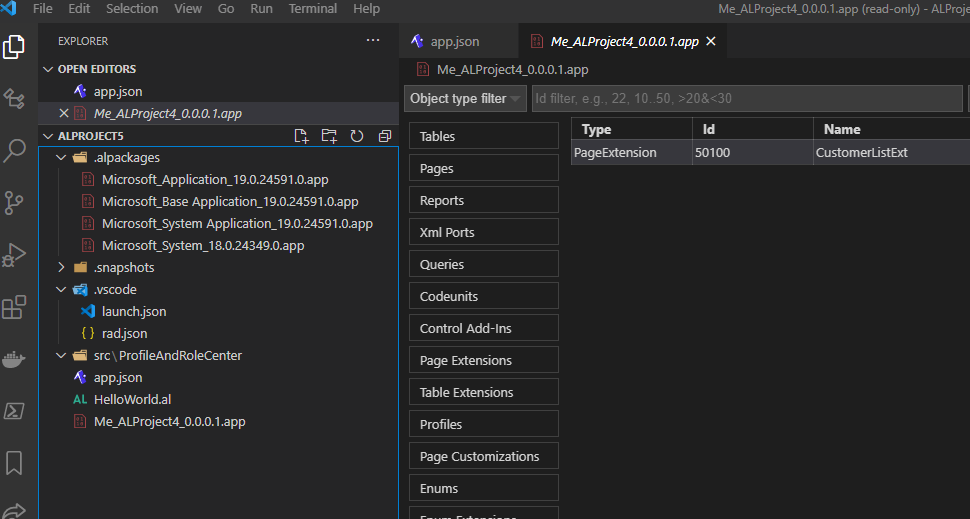Click the Type column header

(x=632, y=129)
